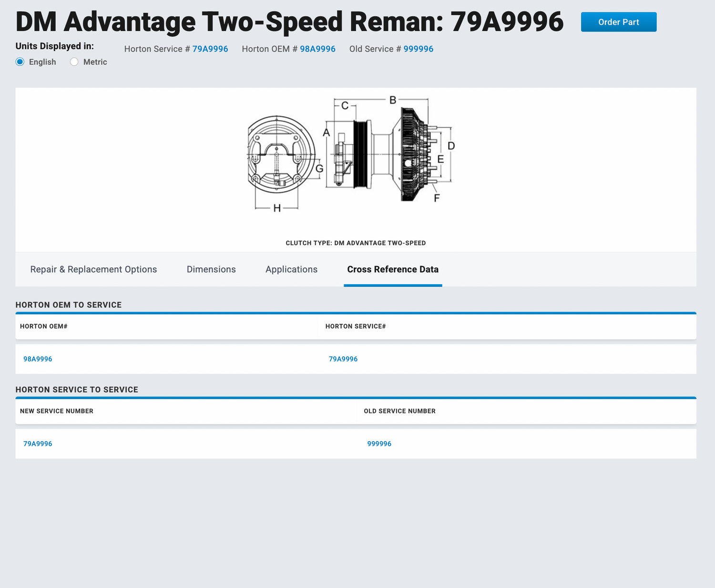Screen dimensions: 715x588
Task: Click the front-view circular clutch drawing
Action: [x=280, y=154]
